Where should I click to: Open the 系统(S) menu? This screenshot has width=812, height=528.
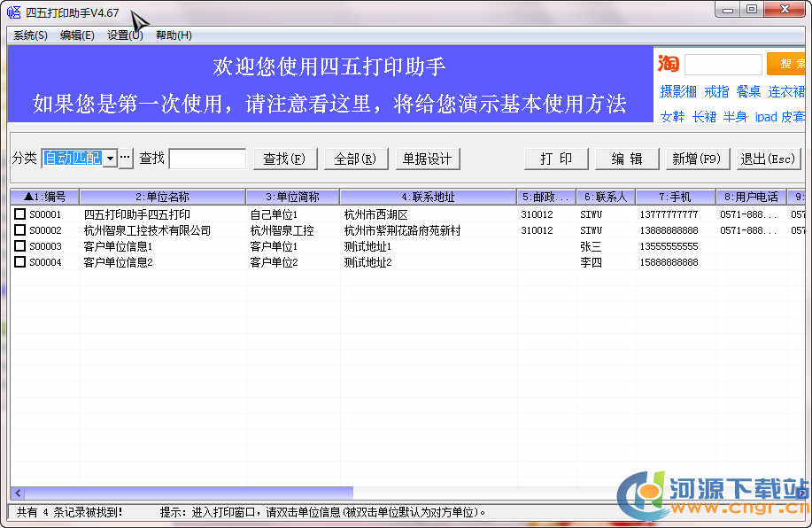click(x=30, y=35)
